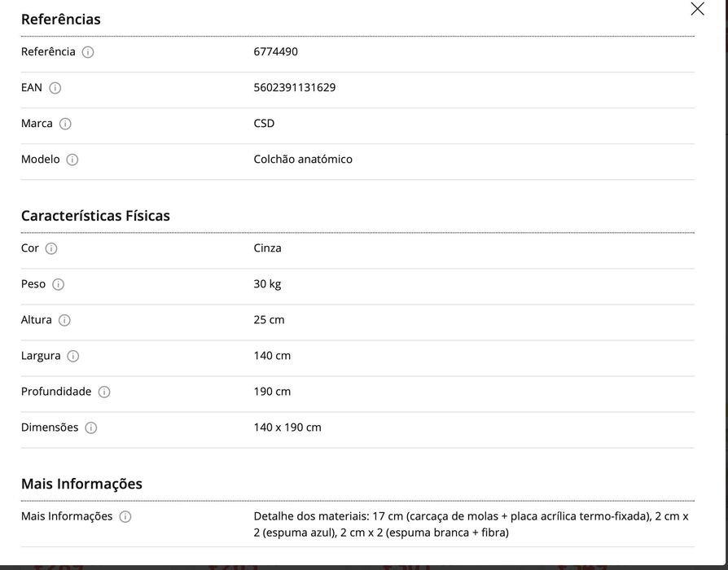Click the Referências section heading

click(x=61, y=20)
